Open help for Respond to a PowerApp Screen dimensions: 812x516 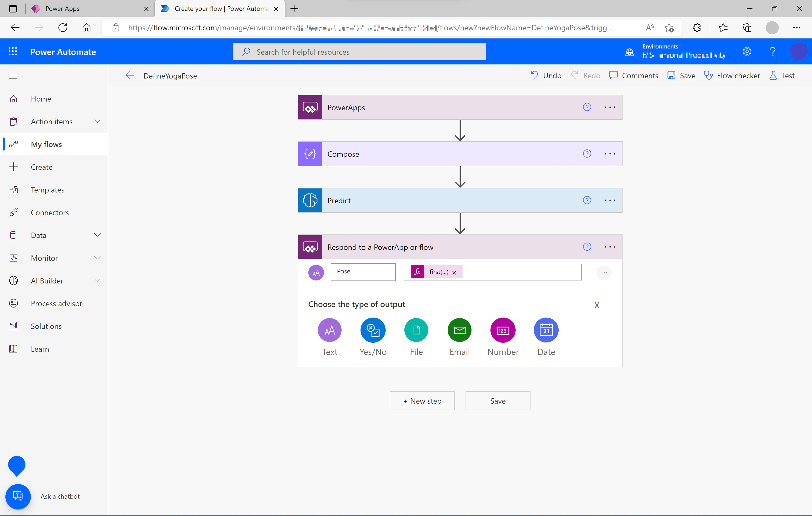[587, 247]
